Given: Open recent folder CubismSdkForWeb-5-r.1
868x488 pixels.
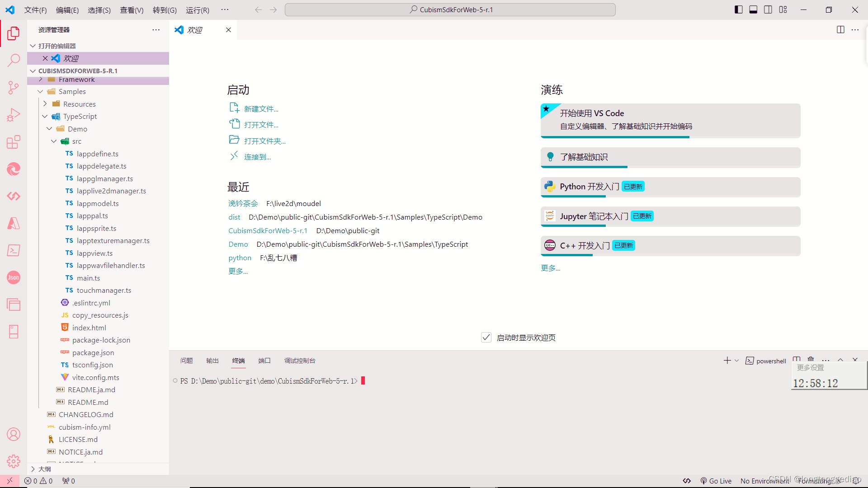Looking at the screenshot, I should click(x=268, y=230).
